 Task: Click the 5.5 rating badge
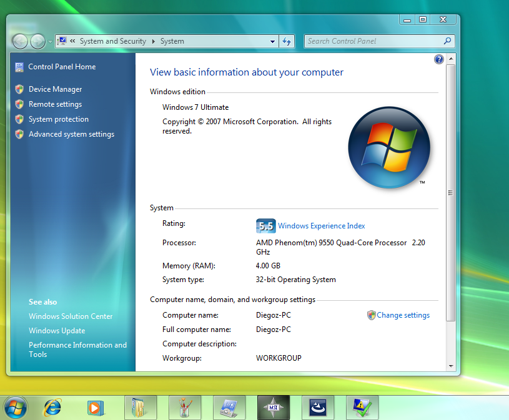tap(265, 226)
